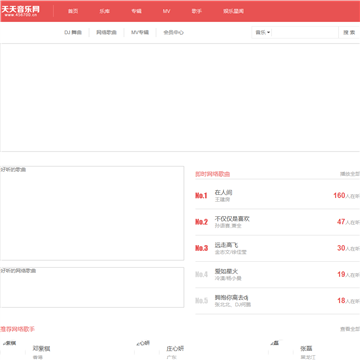This screenshot has width=360, height=360.
Task: Open singer 庄心妍 name link
Action: (175, 349)
